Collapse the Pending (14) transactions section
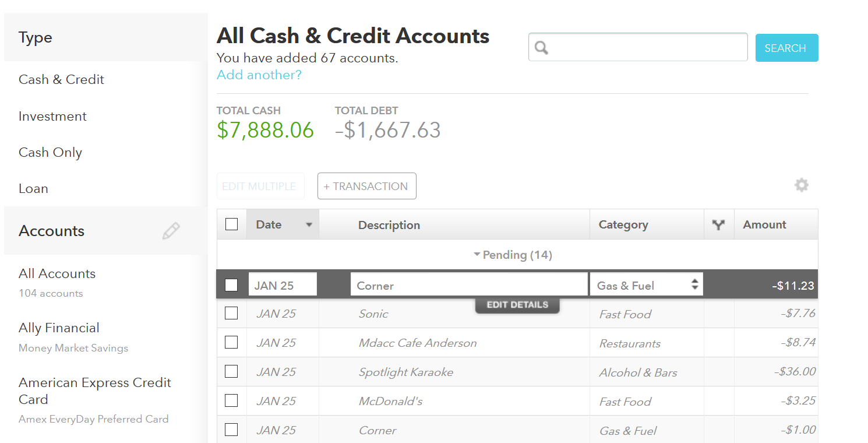 512,255
